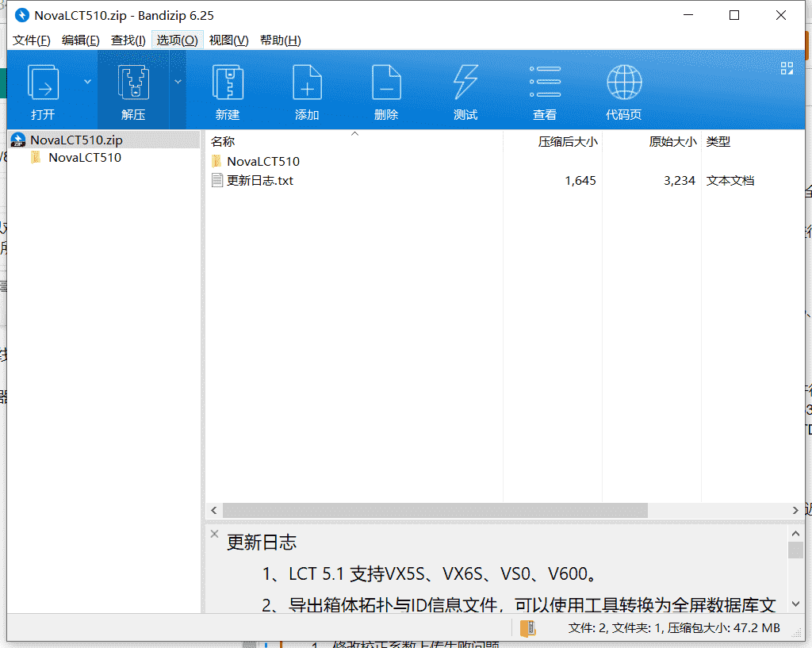This screenshot has width=812, height=648.
Task: Click status bar file count text
Action: (x=674, y=628)
